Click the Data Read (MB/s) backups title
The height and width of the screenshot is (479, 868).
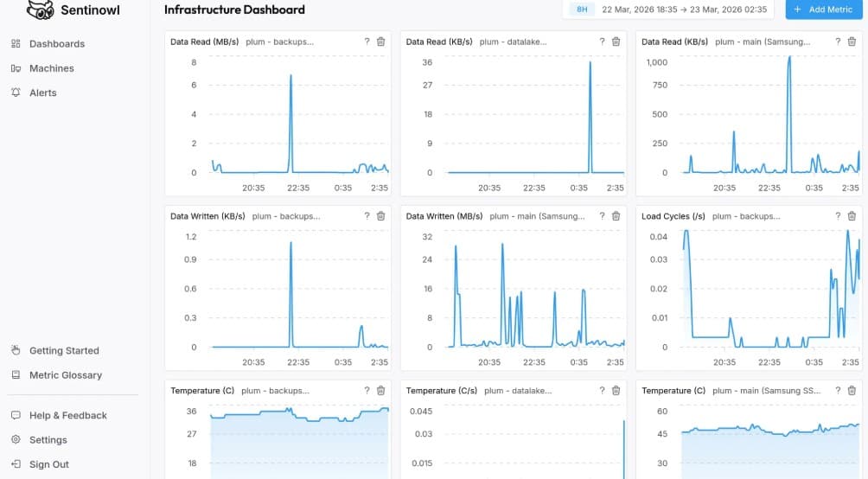point(204,42)
